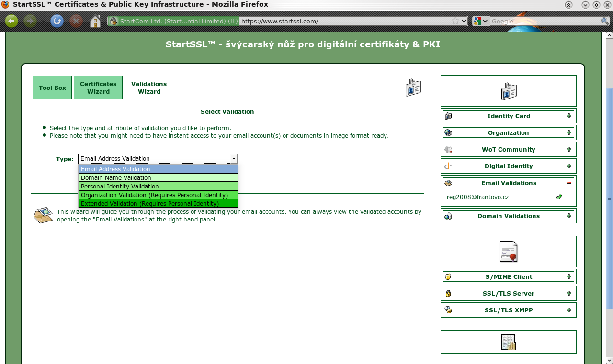This screenshot has width=613, height=364.
Task: Click the red Stop loading button
Action: 76,21
